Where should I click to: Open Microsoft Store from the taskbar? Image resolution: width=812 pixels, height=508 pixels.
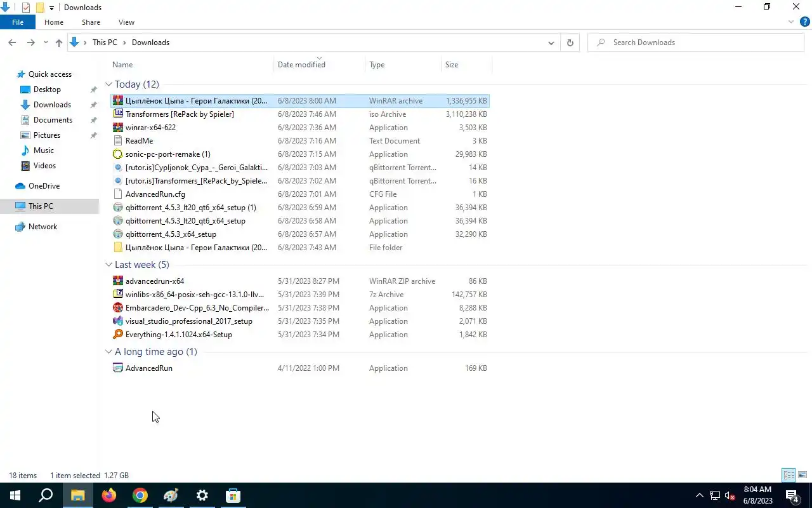tap(233, 495)
